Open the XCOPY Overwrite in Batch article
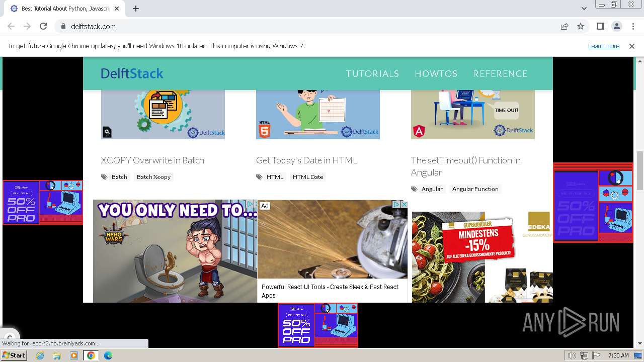 click(x=152, y=160)
